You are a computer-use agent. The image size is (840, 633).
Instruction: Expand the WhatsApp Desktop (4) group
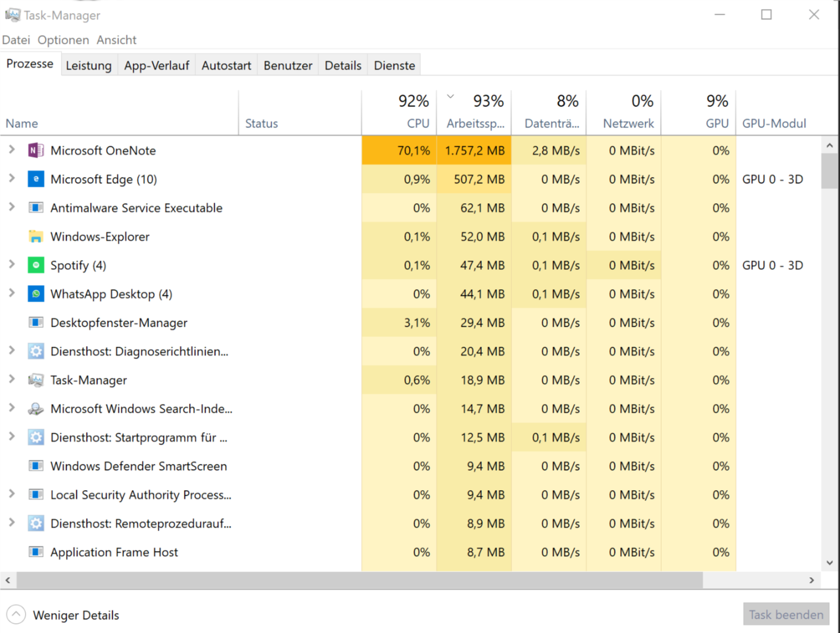click(x=11, y=293)
